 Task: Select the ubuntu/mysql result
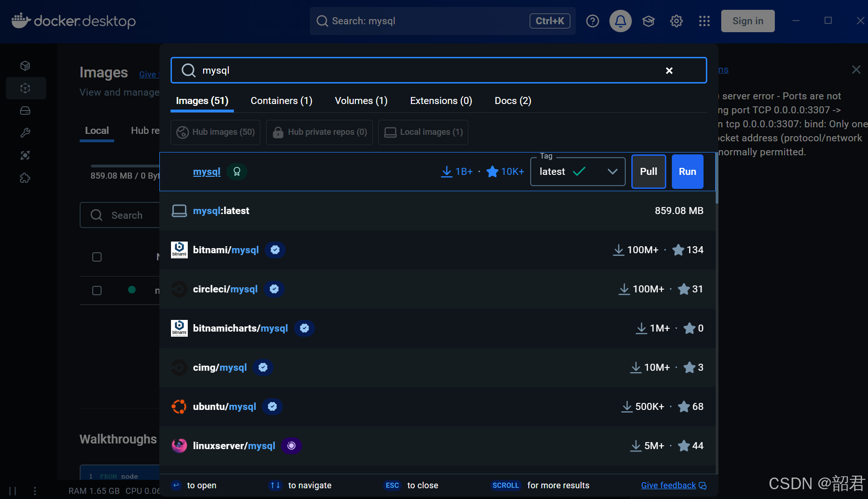point(437,407)
